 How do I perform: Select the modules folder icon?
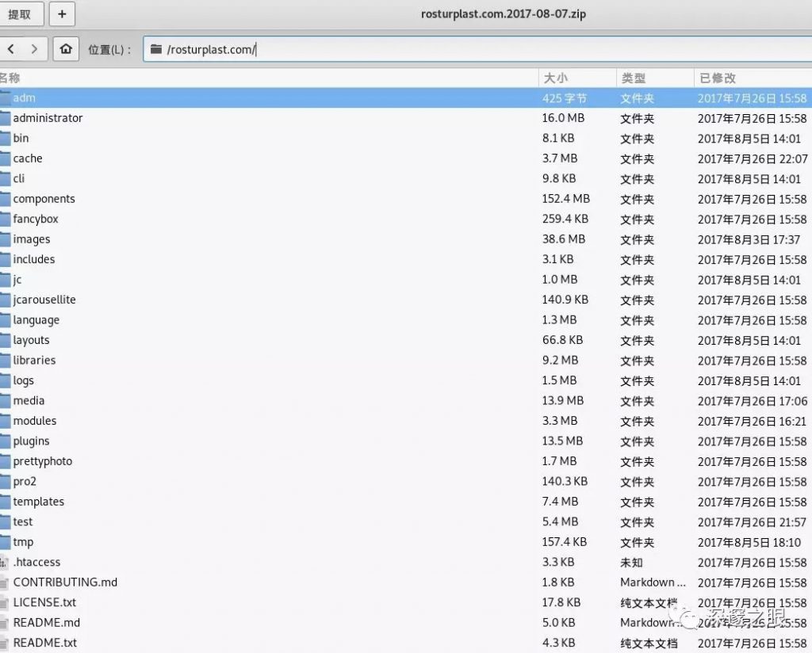click(6, 421)
